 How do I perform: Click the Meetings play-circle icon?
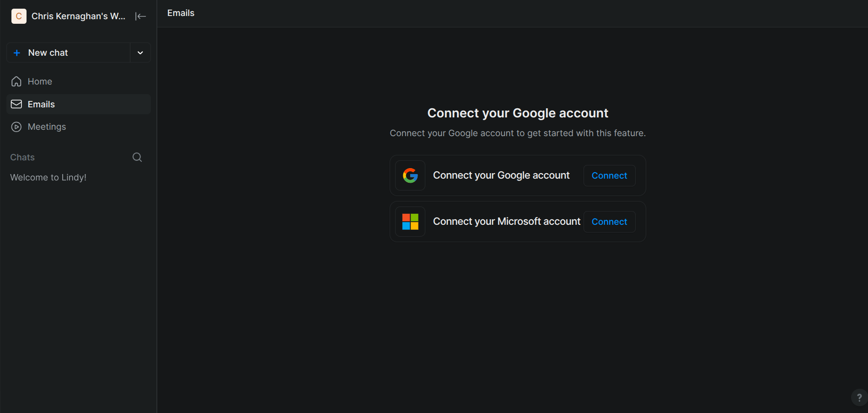[x=16, y=127]
